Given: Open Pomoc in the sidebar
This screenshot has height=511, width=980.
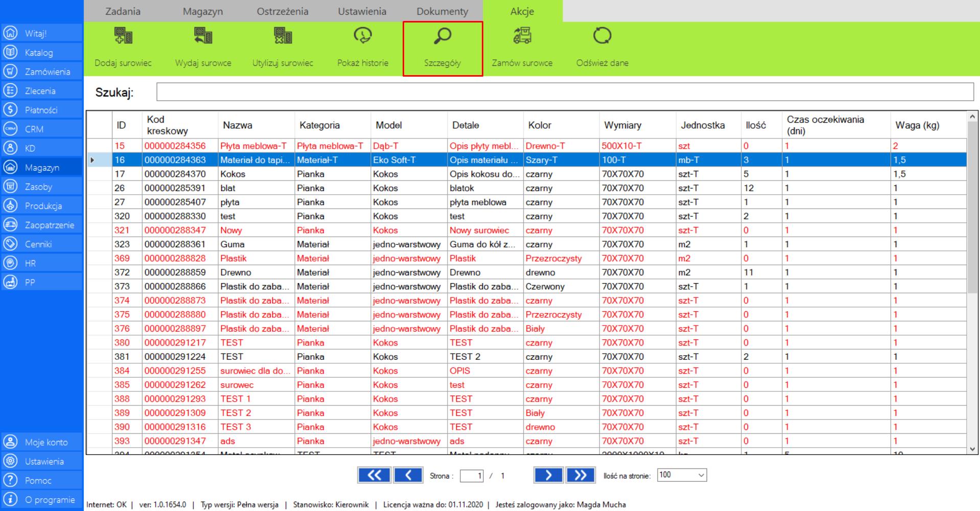Looking at the screenshot, I should [x=41, y=480].
